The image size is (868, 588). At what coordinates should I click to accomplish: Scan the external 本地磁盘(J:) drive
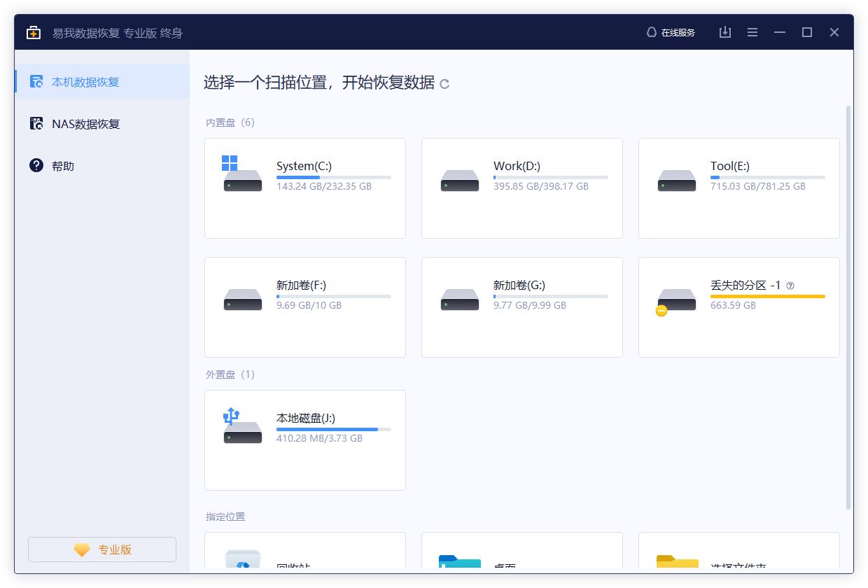304,440
